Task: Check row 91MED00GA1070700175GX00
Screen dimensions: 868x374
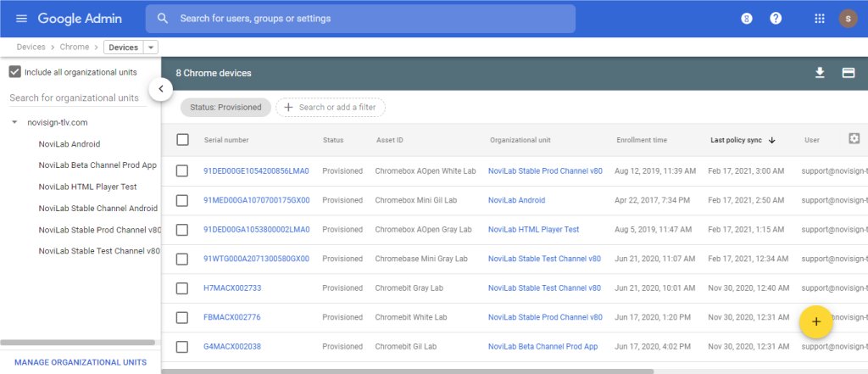Action: coord(182,201)
